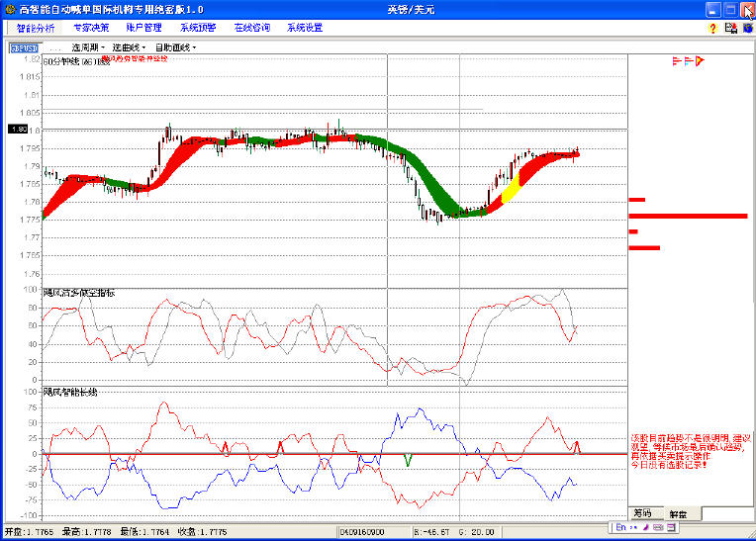Click the yellow question mark help icon
Screen dimensions: 756x541
[712, 28]
